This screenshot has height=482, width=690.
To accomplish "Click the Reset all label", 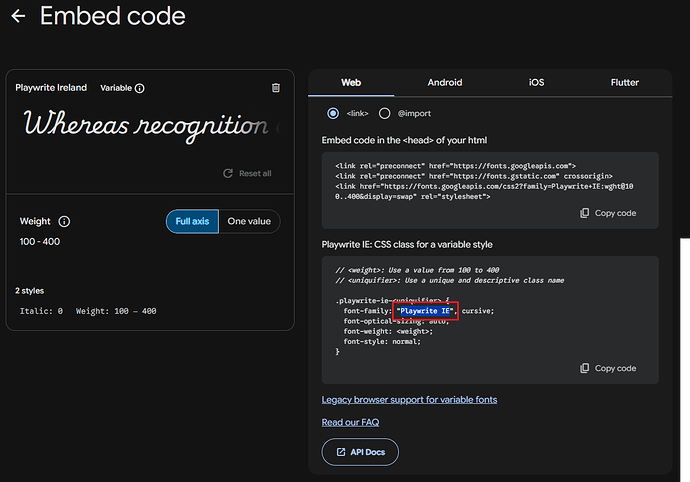I will pos(255,173).
